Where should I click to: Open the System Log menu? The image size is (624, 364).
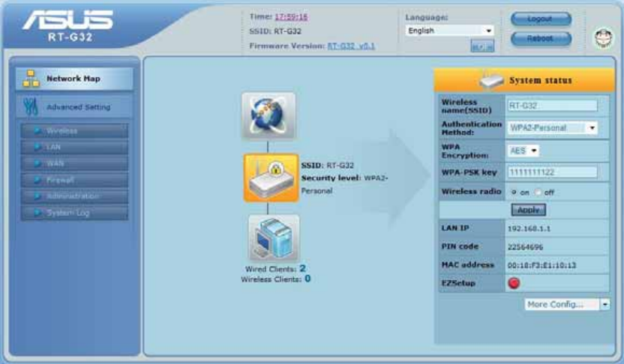click(74, 213)
